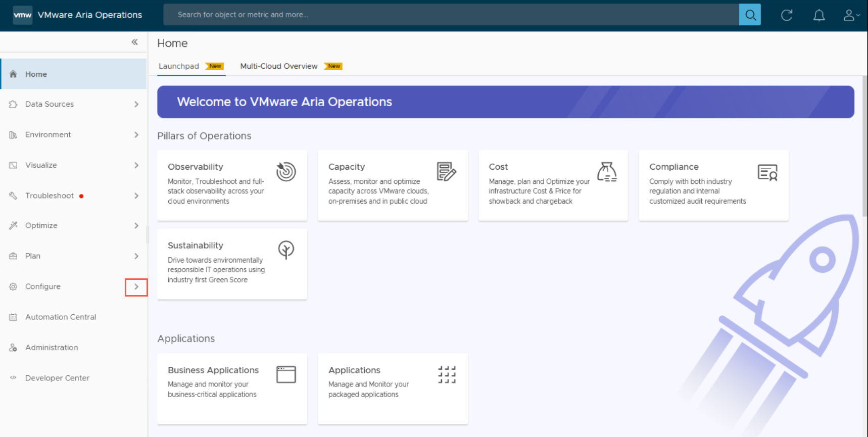Focus the object or metric search field
Screen dimensions: 868x437
(x=450, y=15)
